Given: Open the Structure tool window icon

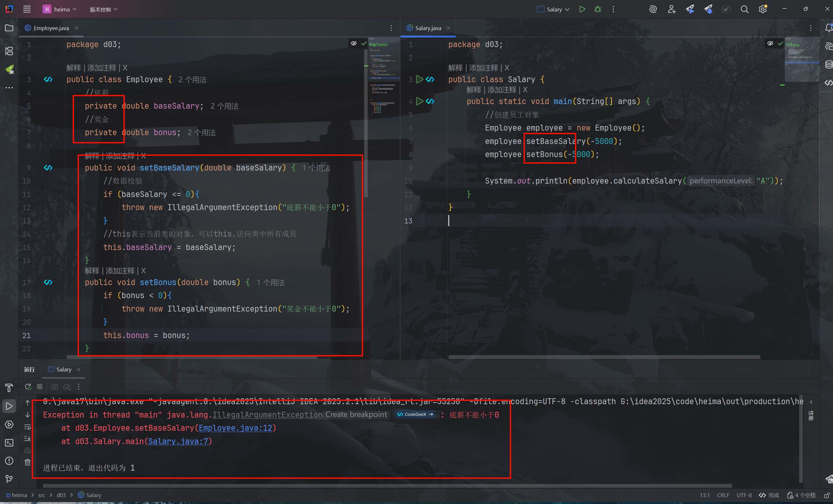Looking at the screenshot, I should 9,51.
